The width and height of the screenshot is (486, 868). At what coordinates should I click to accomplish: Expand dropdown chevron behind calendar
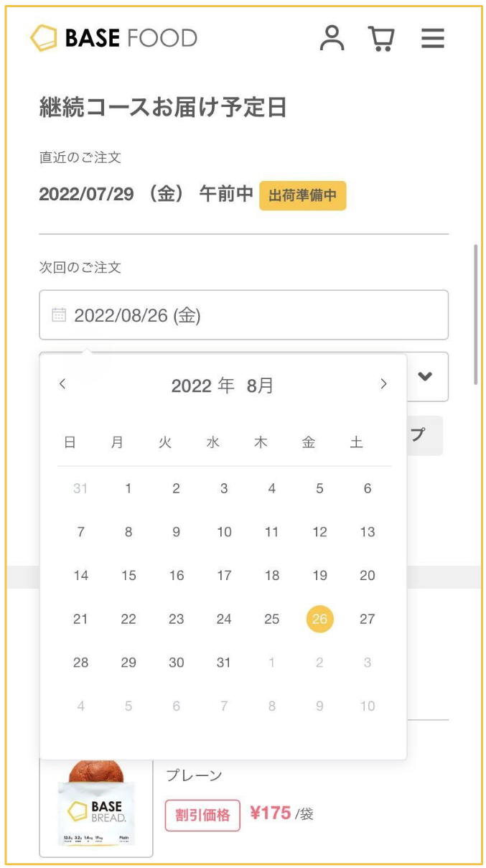[426, 376]
